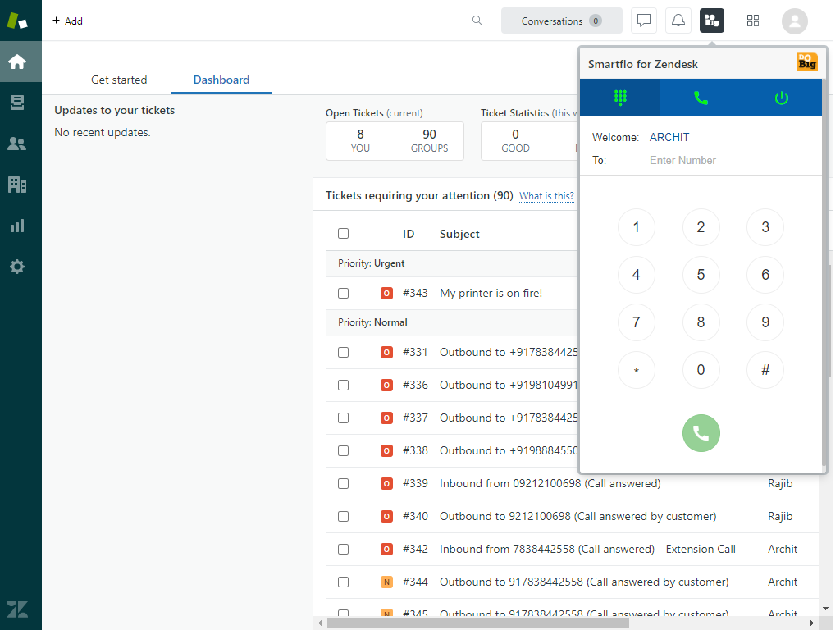
Task: Open the Views icon in sidebar
Action: (x=17, y=103)
